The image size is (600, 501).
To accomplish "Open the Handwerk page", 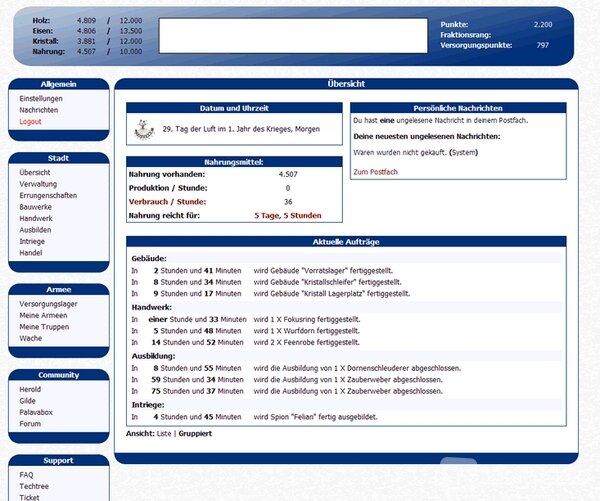I will tap(36, 218).
